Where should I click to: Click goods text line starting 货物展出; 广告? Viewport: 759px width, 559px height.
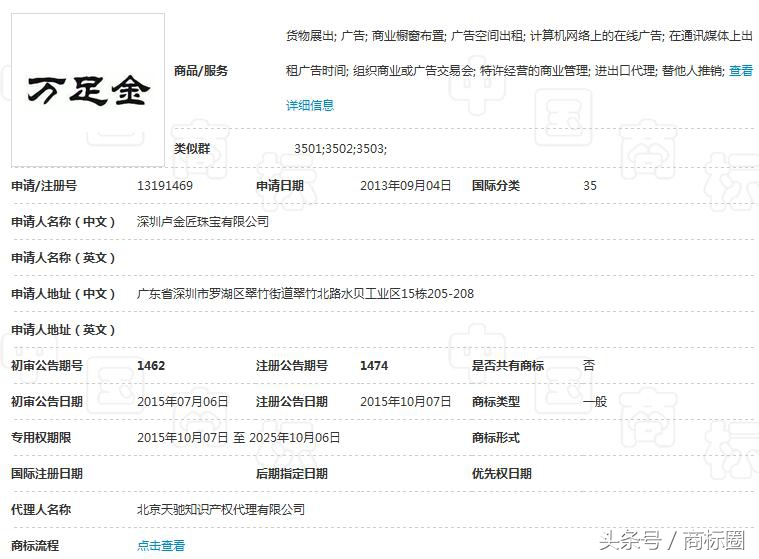pyautogui.click(x=519, y=35)
